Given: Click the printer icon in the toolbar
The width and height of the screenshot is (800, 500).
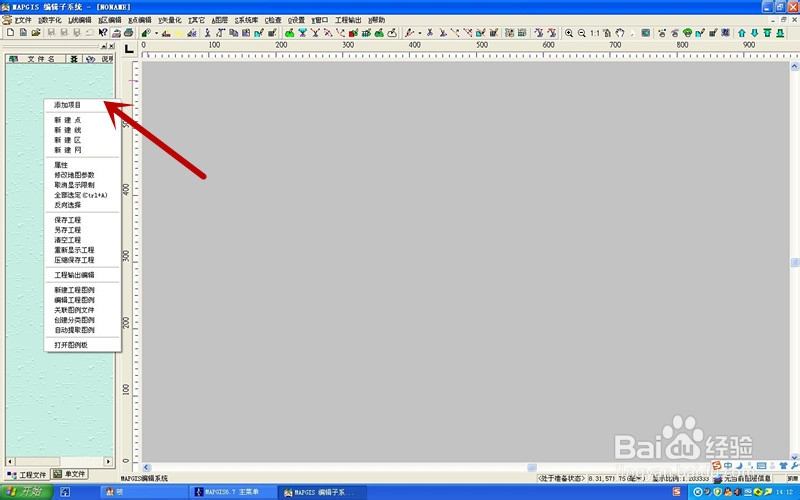Looking at the screenshot, I should pyautogui.click(x=129, y=33).
